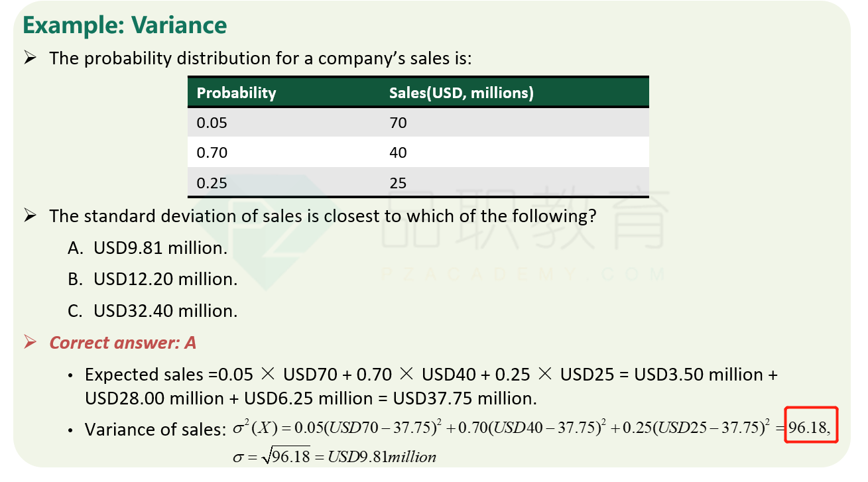
Task: Click the 0.05 probability cell
Action: [x=212, y=123]
